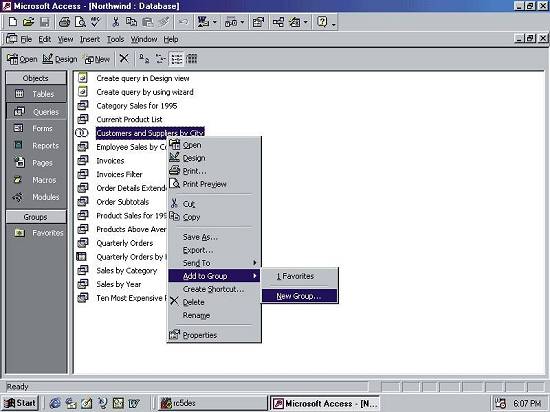Viewport: 550px width, 412px height.
Task: Expand the Analyze dropdown arrow
Action: point(242,22)
